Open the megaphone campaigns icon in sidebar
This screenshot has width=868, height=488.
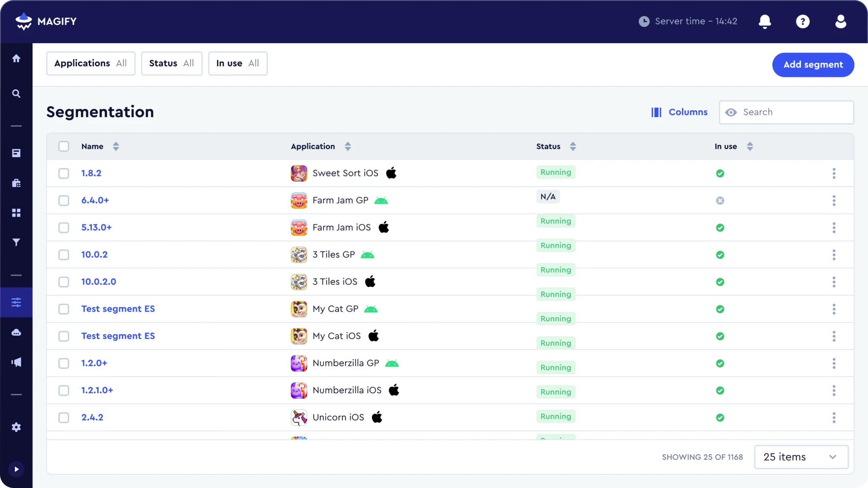16,362
